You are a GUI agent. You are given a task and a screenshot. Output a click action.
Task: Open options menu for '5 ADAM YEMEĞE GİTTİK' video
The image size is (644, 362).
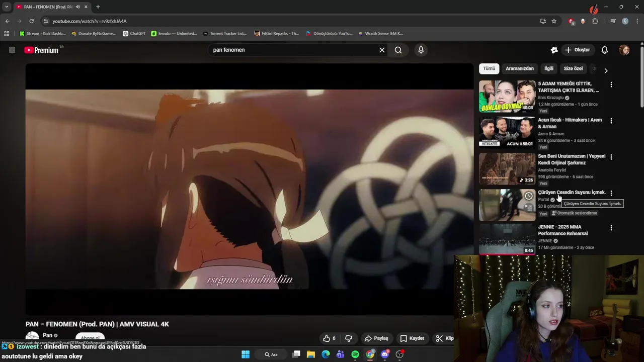click(x=611, y=85)
